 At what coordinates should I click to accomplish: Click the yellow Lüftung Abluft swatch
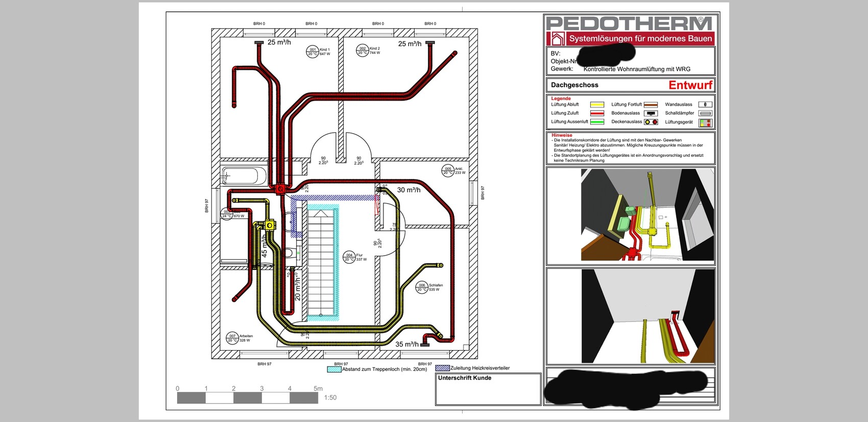(597, 105)
